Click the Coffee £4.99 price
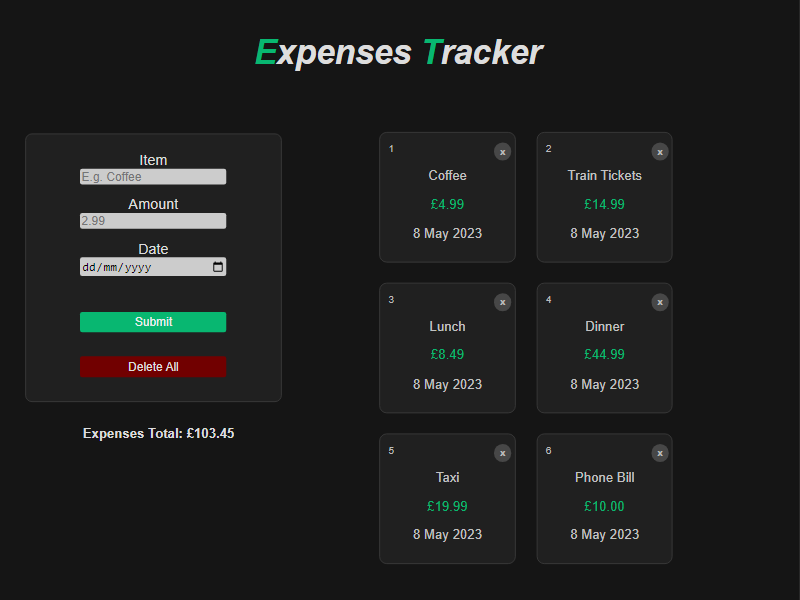Screen dimensions: 800x600 pos(447,205)
